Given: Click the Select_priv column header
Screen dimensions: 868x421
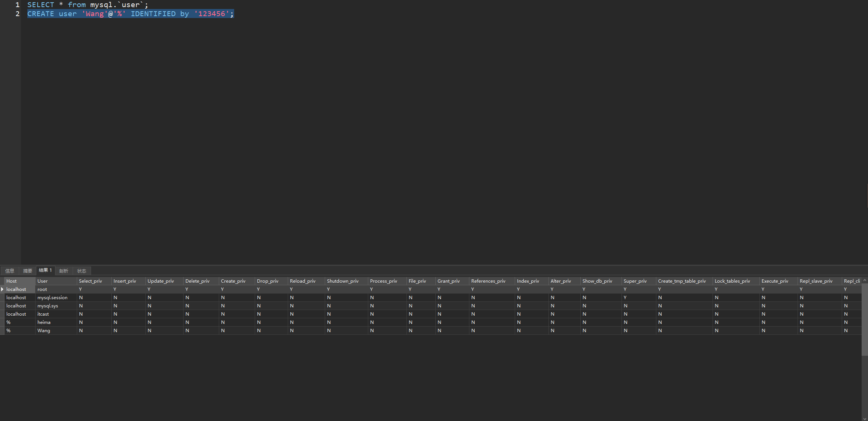Looking at the screenshot, I should click(x=93, y=281).
